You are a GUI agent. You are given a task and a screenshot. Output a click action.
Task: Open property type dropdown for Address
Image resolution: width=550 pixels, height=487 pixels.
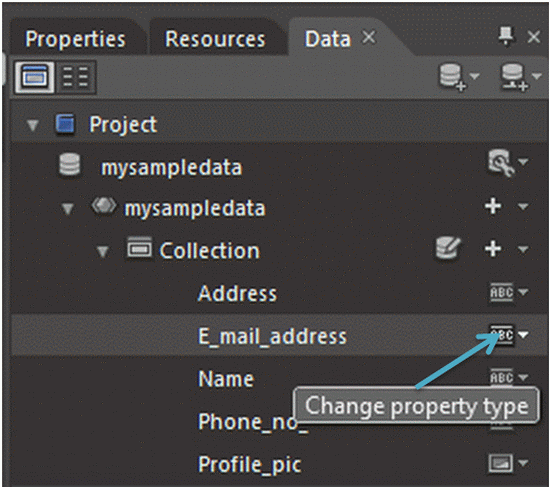[x=523, y=292]
